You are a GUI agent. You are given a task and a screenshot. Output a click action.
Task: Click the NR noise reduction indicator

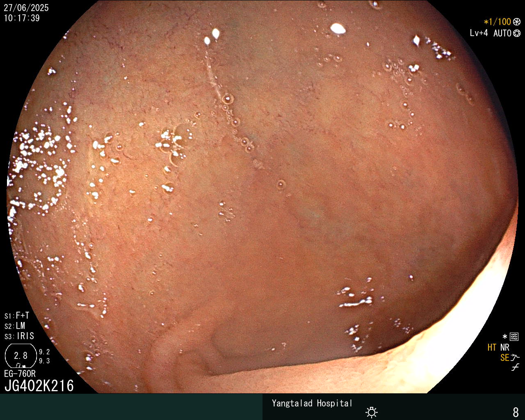[x=504, y=347]
